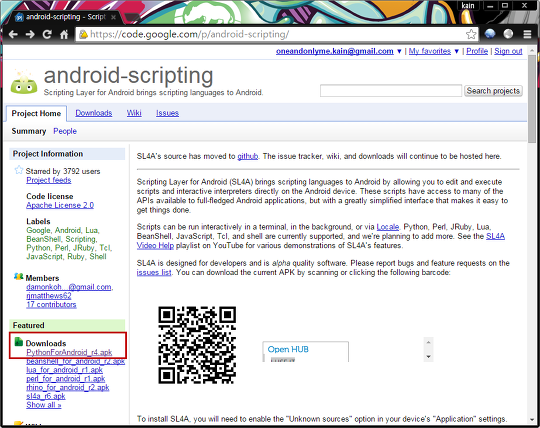Bookmark this page with the star icon

pos(471,34)
